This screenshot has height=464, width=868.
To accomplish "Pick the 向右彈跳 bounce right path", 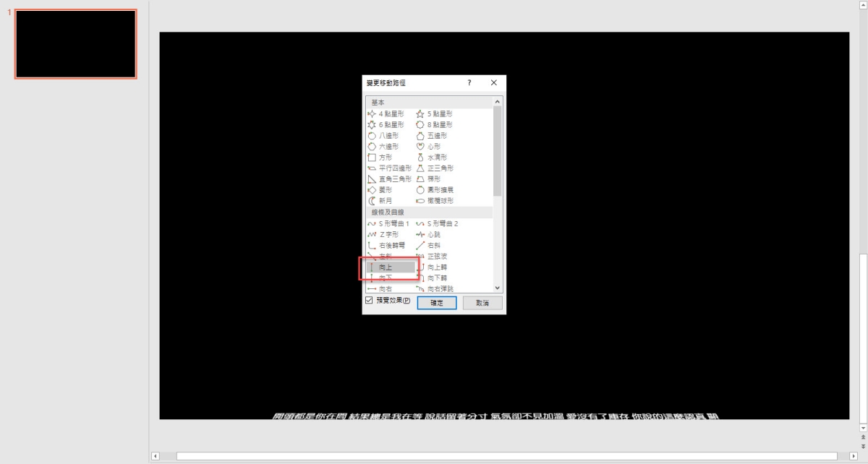I will click(x=434, y=288).
